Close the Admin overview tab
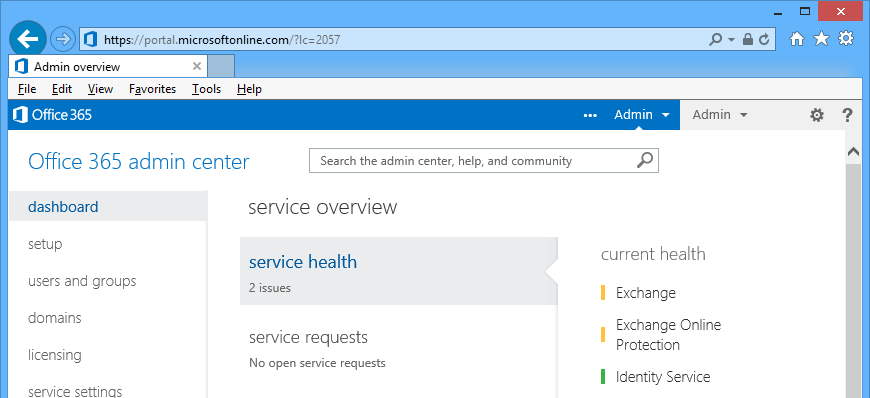The image size is (870, 398). point(196,67)
